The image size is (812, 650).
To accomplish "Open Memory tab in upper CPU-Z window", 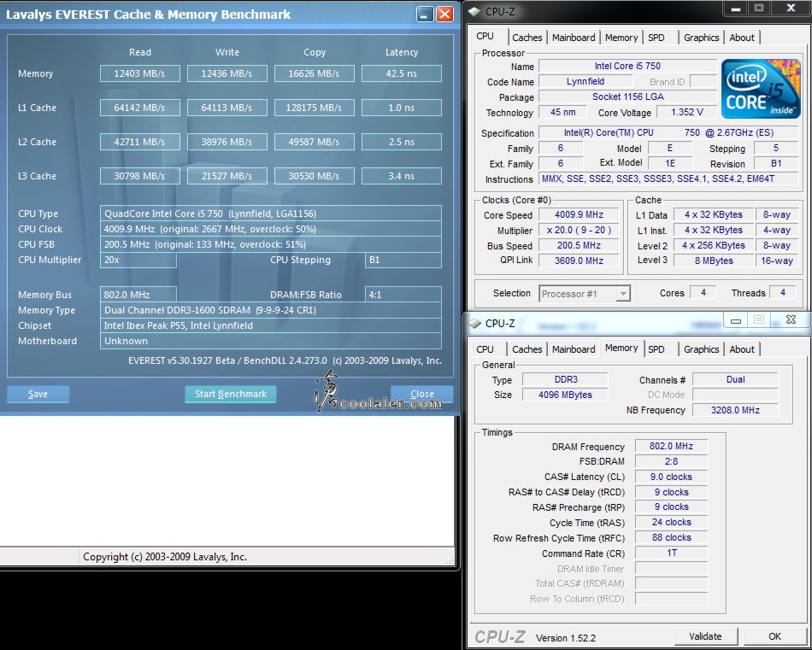I will pyautogui.click(x=621, y=38).
